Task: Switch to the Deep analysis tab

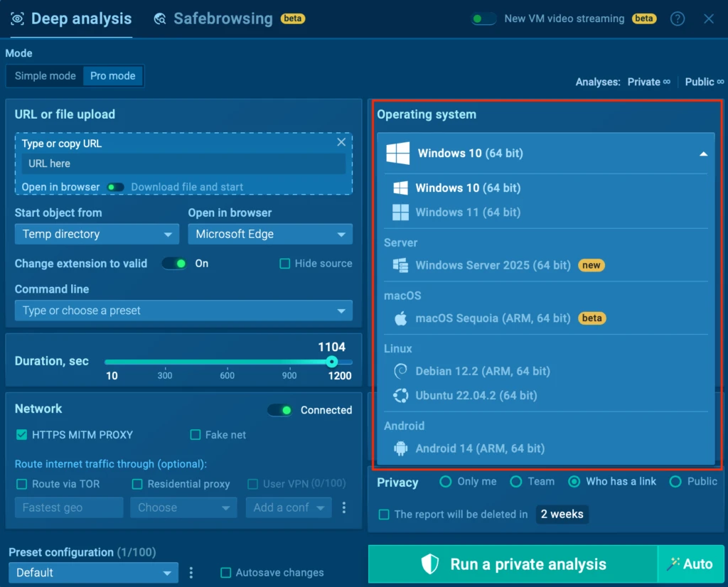Action: click(x=71, y=18)
